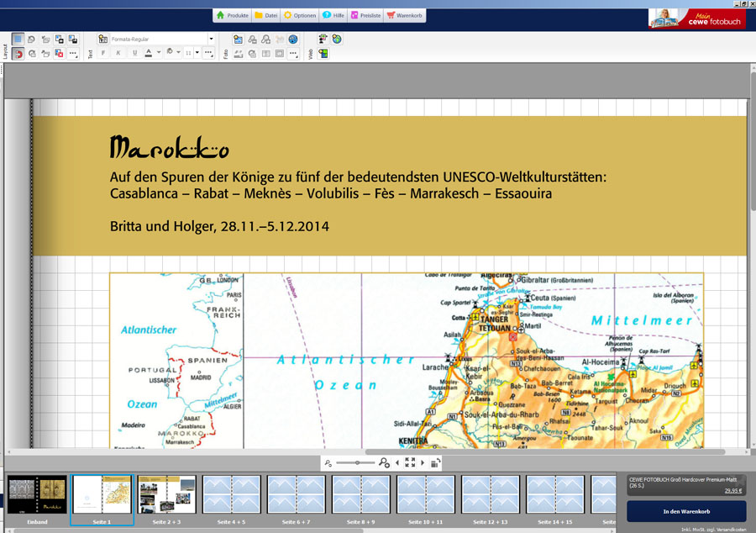Expand the text shadow dropdown arrow
756x533 pixels.
point(178,53)
